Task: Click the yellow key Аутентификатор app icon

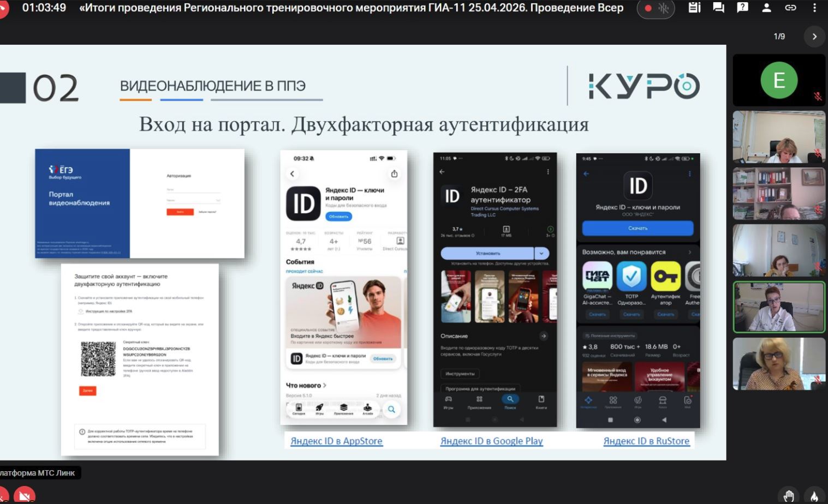Action: (x=665, y=276)
